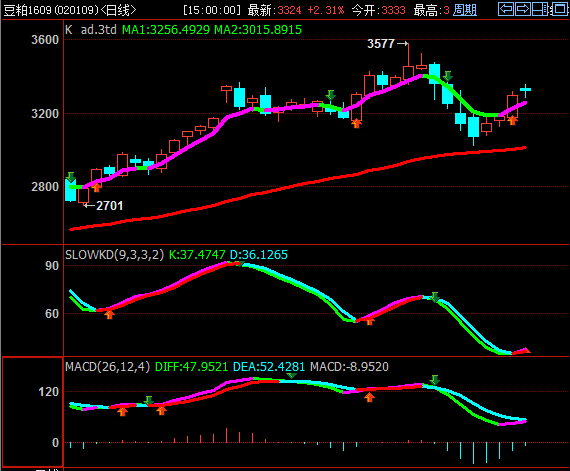This screenshot has height=471, width=570.
Task: Click the 今开:3333 open price
Action: [378, 10]
